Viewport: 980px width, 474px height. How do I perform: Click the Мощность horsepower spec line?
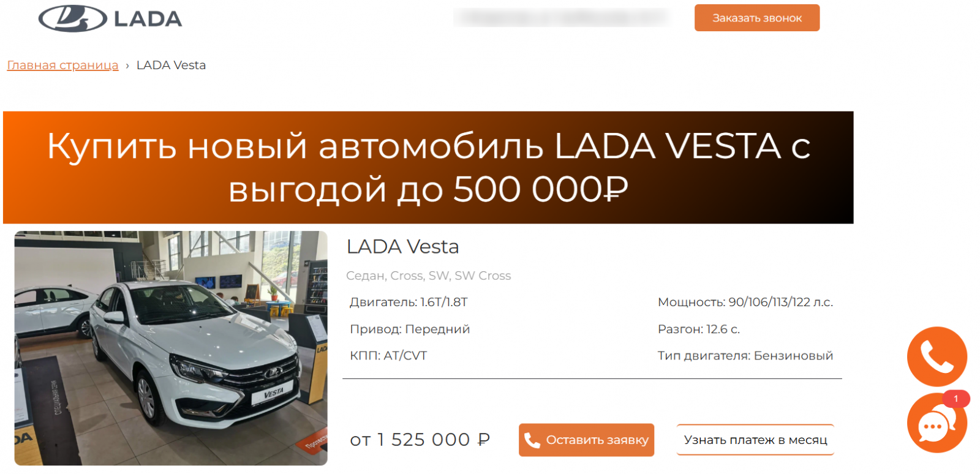[x=745, y=302]
